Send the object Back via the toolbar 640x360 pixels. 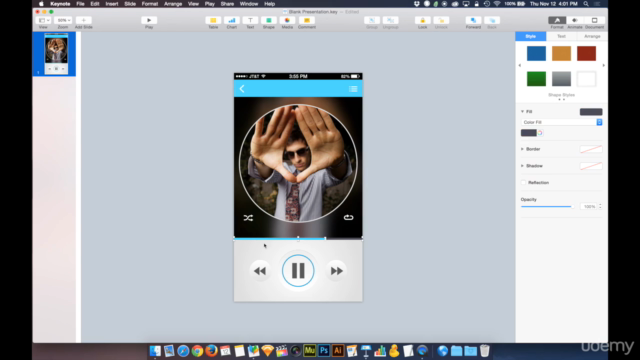tap(492, 20)
